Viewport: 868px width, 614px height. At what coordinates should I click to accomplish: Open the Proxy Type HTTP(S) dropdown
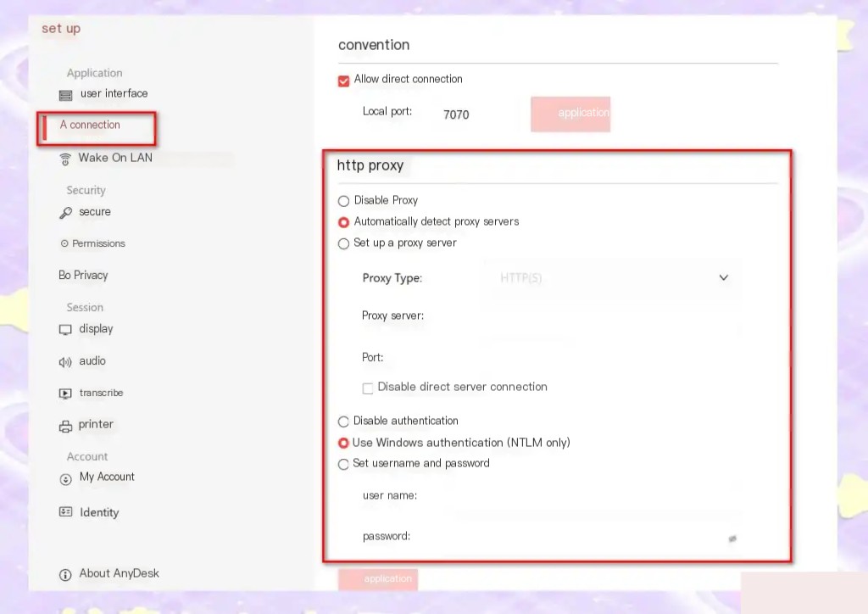tap(614, 278)
